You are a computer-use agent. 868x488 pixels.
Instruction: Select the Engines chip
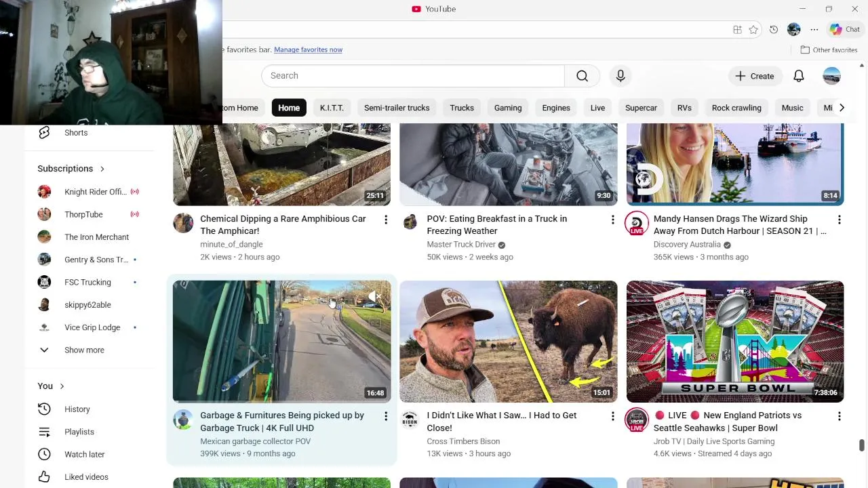pos(556,108)
